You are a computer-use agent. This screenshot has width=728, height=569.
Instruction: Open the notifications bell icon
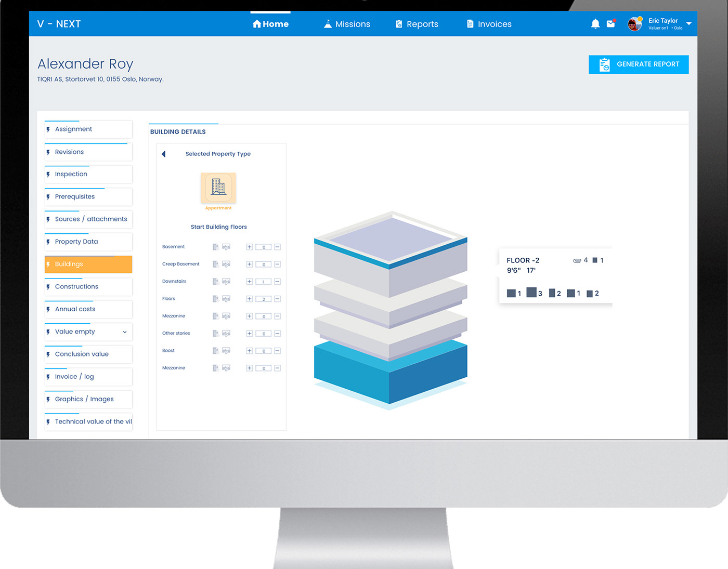pos(595,24)
